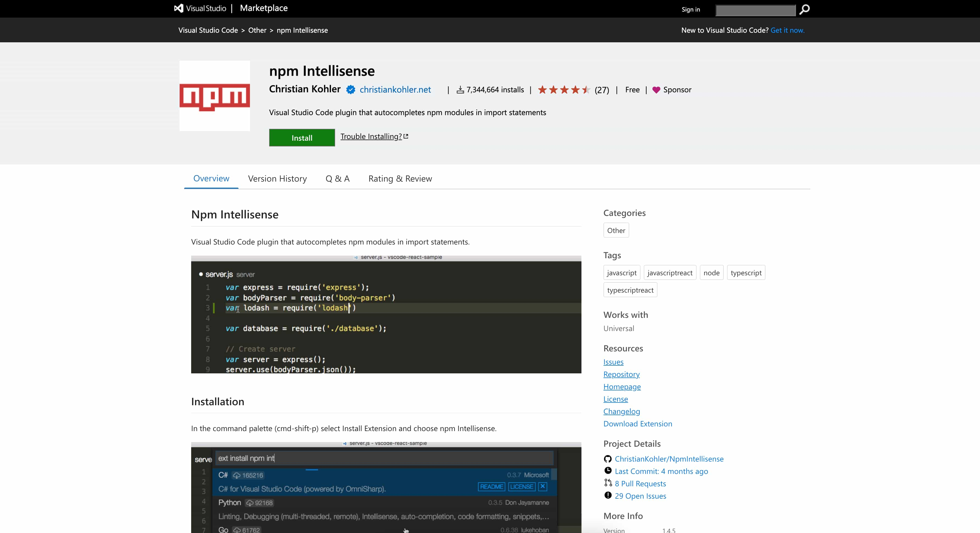Click the heart Sponsor icon
Viewport: 980px width, 533px height.
click(657, 89)
